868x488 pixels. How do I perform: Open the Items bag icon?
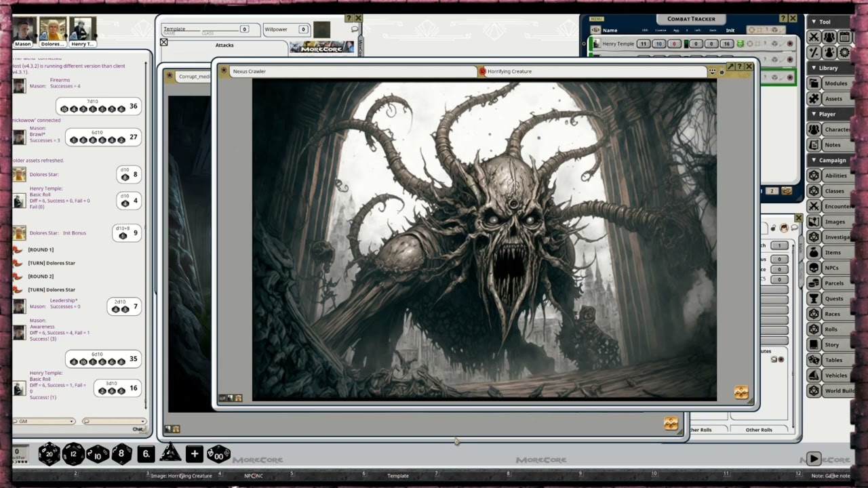(x=814, y=252)
